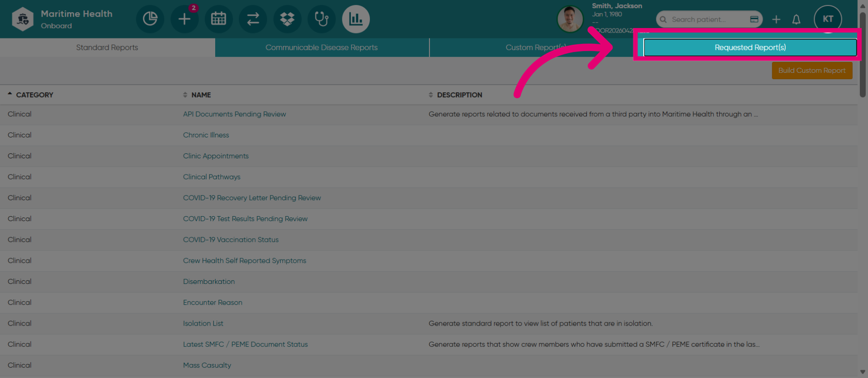Click the API Documents description text
The image size is (868, 378).
point(593,114)
